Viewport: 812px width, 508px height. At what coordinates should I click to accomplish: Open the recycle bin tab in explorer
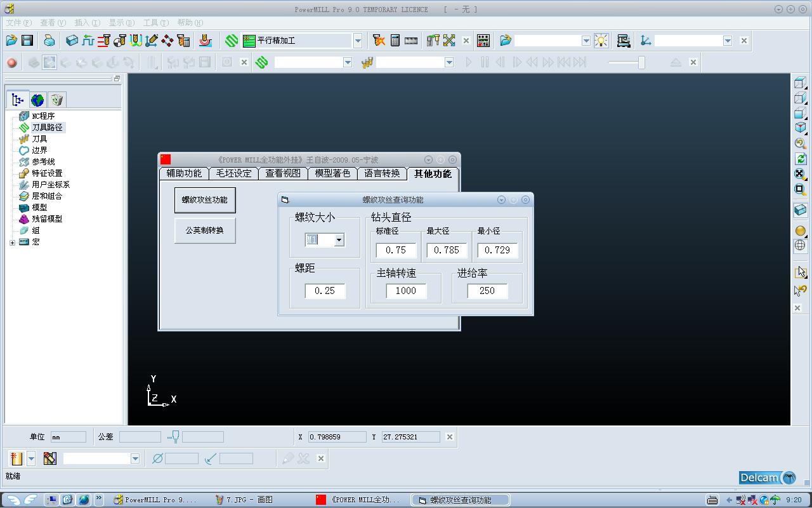[x=57, y=100]
